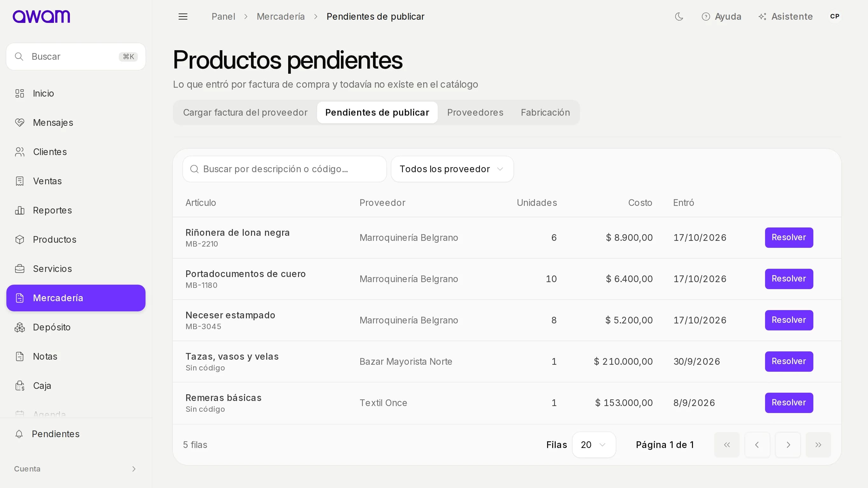Click the $ 210.000,00 cost cell
Image resolution: width=868 pixels, height=488 pixels.
pos(623,362)
